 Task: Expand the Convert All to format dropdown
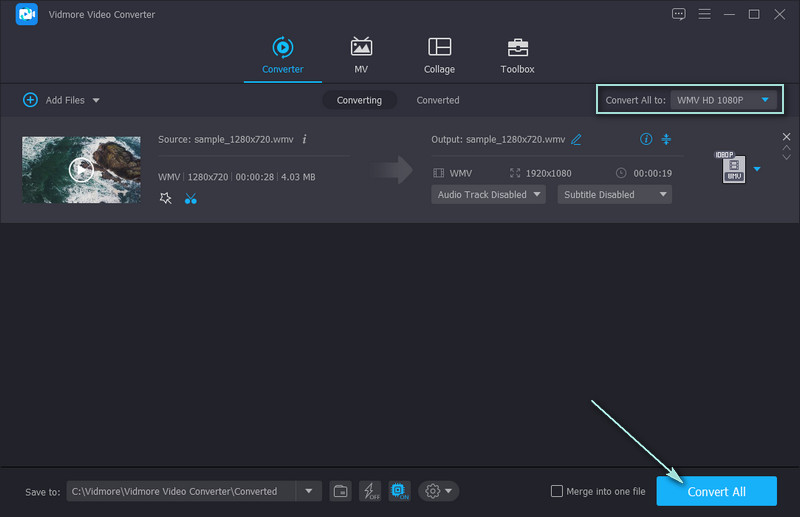click(x=725, y=100)
